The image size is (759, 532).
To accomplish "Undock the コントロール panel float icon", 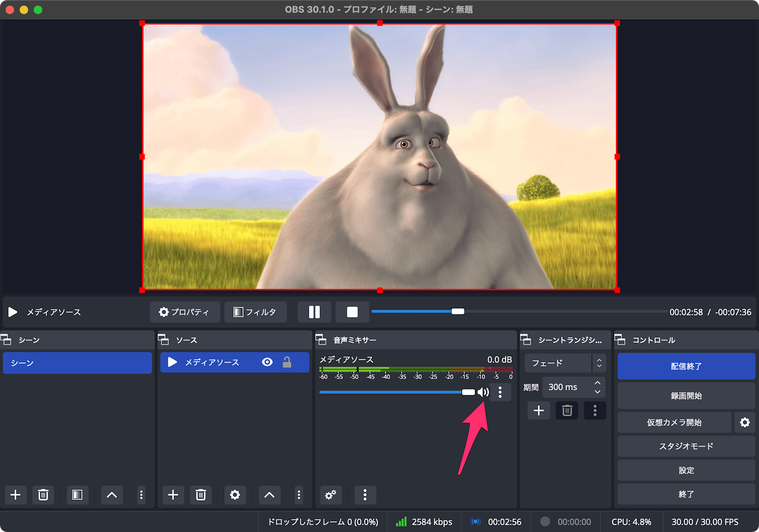I will tap(620, 340).
